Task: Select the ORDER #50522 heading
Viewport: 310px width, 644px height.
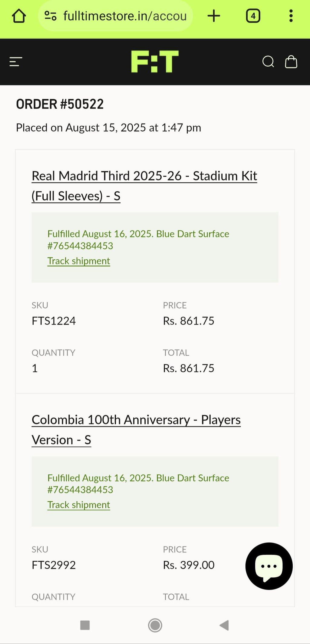Action: [60, 104]
